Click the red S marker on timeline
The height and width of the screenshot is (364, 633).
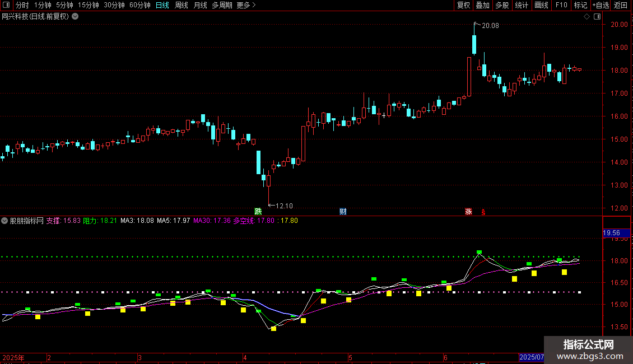pyautogui.click(x=483, y=212)
